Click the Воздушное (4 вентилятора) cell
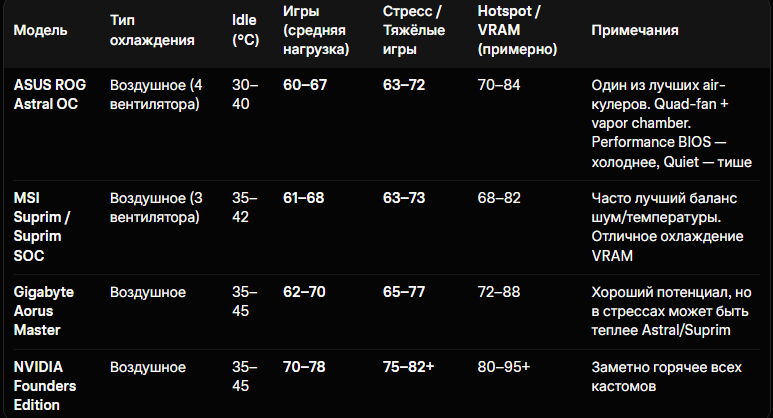This screenshot has height=418, width=773. pos(156,95)
